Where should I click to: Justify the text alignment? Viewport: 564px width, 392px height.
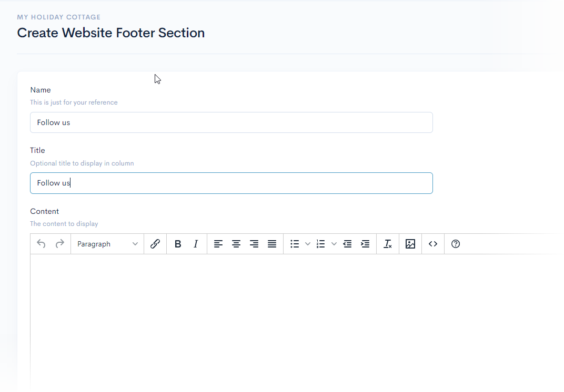tap(272, 244)
